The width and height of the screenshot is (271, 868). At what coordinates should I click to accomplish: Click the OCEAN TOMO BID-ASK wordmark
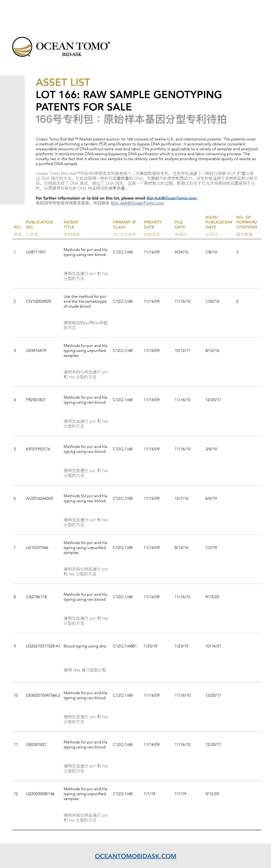pyautogui.click(x=73, y=48)
